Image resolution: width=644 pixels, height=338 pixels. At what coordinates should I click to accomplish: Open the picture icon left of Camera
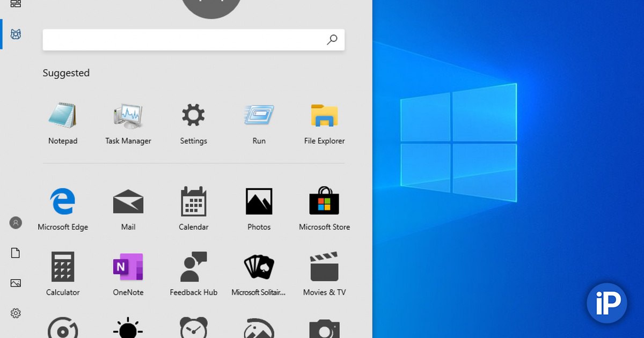coord(259,328)
